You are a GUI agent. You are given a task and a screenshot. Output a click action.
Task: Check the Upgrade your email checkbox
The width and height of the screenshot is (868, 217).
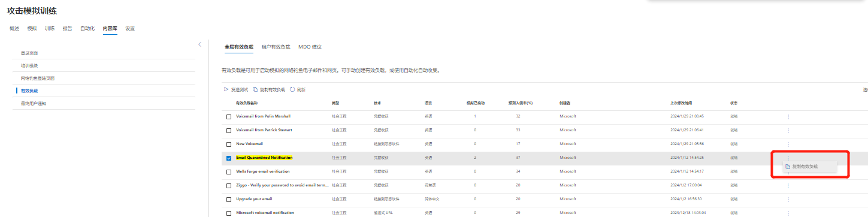click(x=229, y=200)
